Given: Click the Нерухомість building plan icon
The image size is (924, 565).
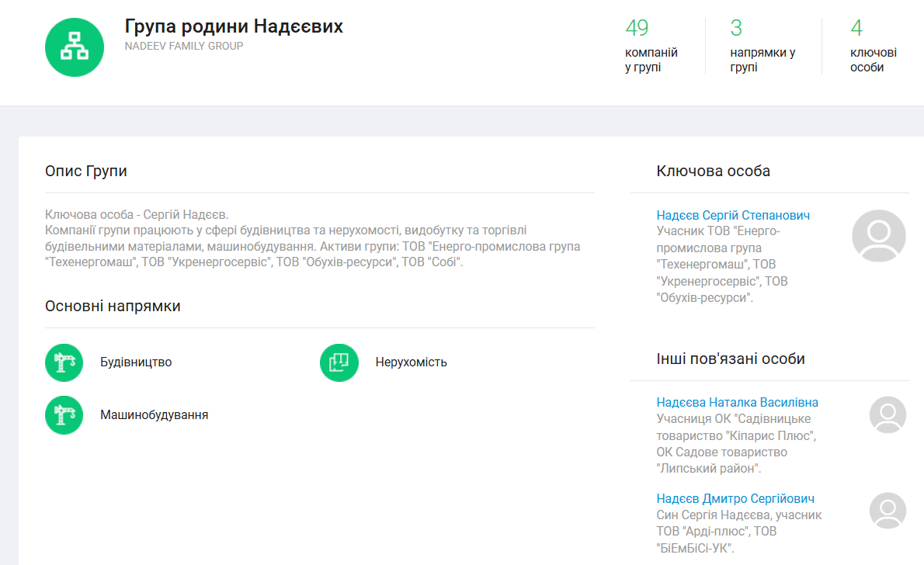Looking at the screenshot, I should coord(339,362).
